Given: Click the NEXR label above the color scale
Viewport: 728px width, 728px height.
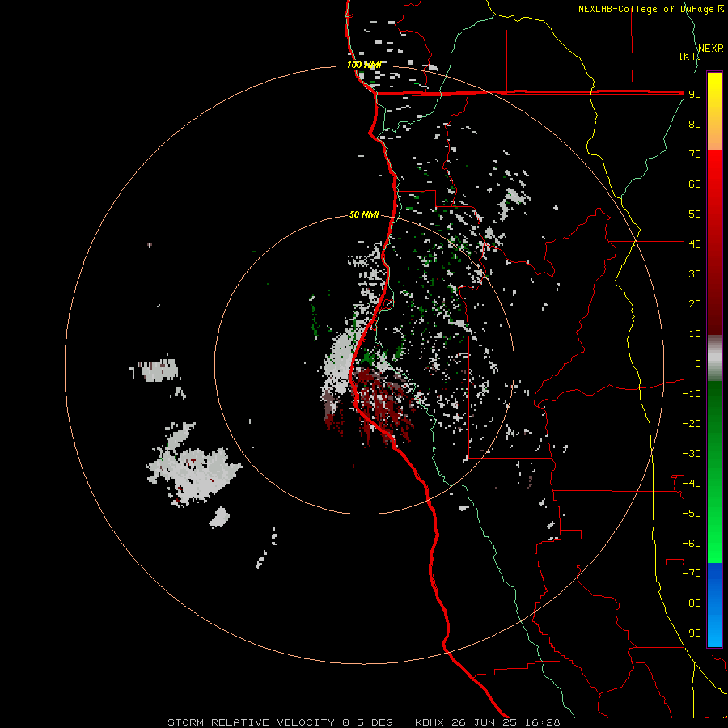Looking at the screenshot, I should coord(711,49).
